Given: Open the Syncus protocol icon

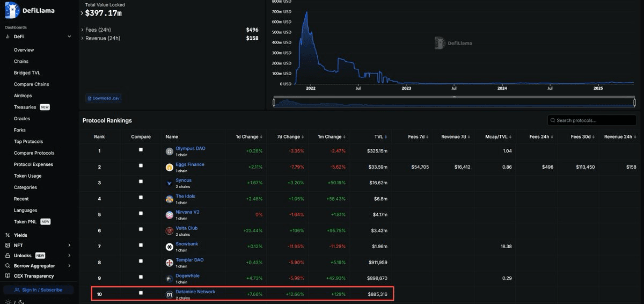Looking at the screenshot, I should pyautogui.click(x=170, y=183).
